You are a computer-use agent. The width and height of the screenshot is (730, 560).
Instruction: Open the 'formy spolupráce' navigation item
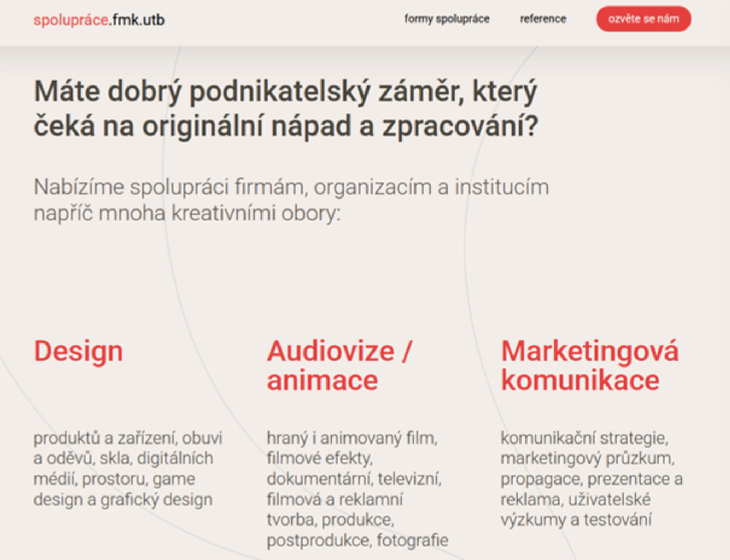click(447, 19)
